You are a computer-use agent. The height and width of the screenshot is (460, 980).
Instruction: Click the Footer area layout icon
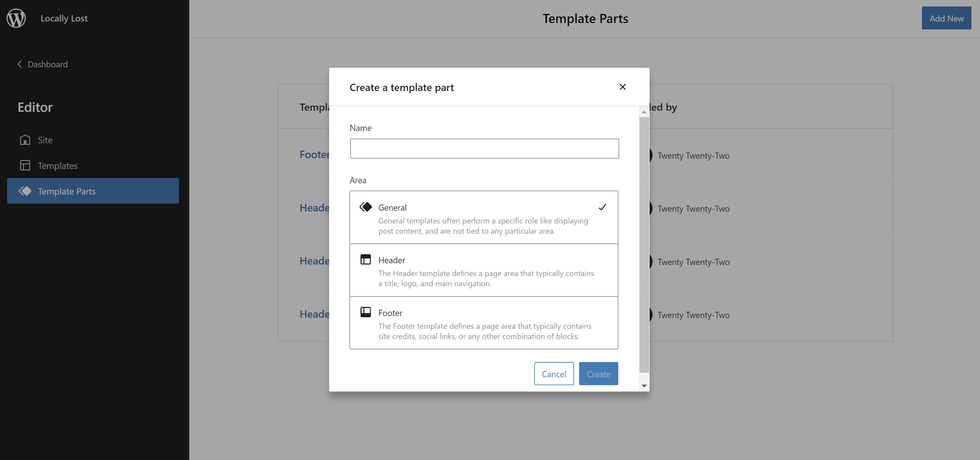(x=365, y=312)
